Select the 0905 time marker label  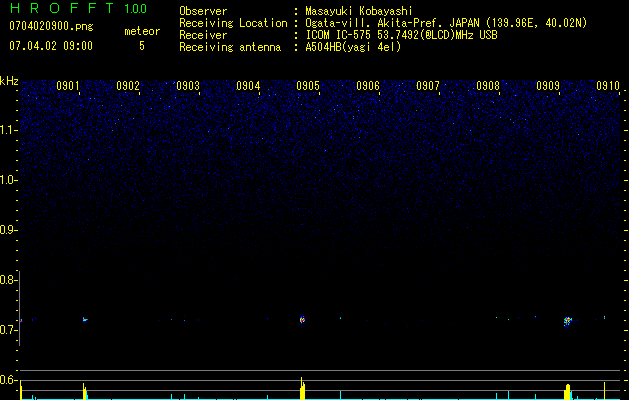(x=308, y=86)
